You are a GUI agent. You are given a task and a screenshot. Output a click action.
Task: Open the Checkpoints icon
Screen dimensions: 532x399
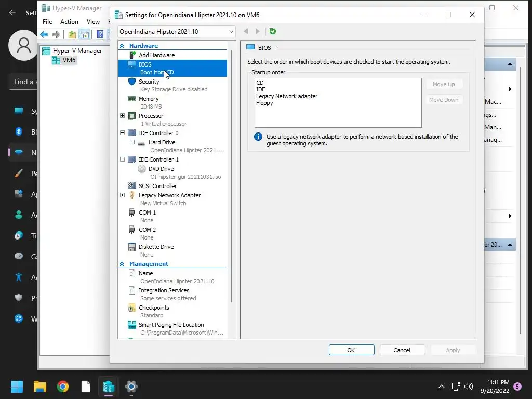point(131,308)
